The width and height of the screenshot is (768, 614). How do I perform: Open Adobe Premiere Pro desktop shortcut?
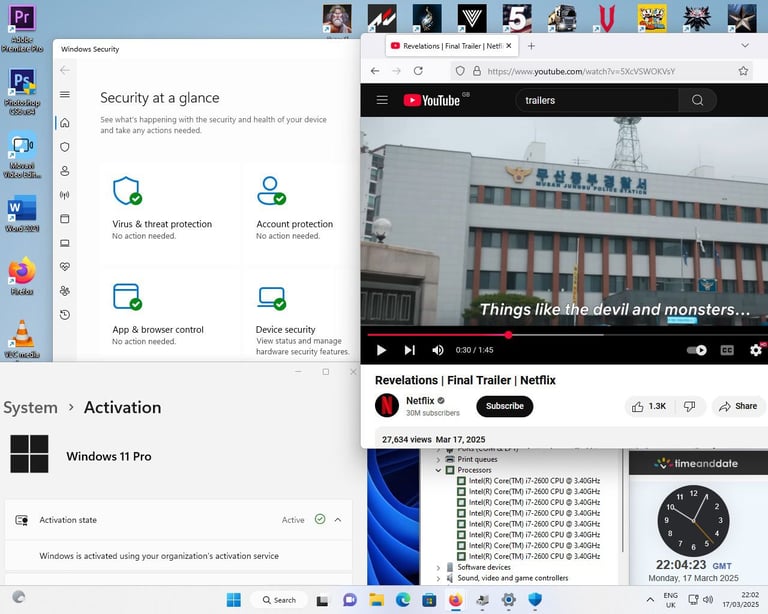tap(22, 28)
